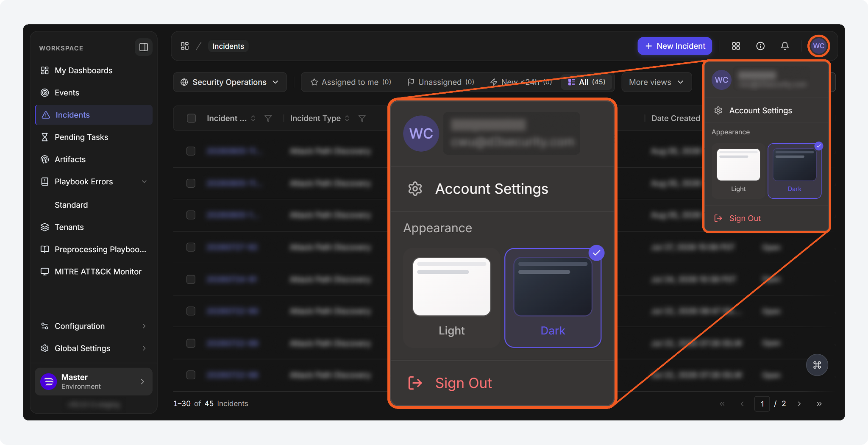Click the Artifacts fingerprint icon
This screenshot has height=445, width=868.
tap(45, 159)
